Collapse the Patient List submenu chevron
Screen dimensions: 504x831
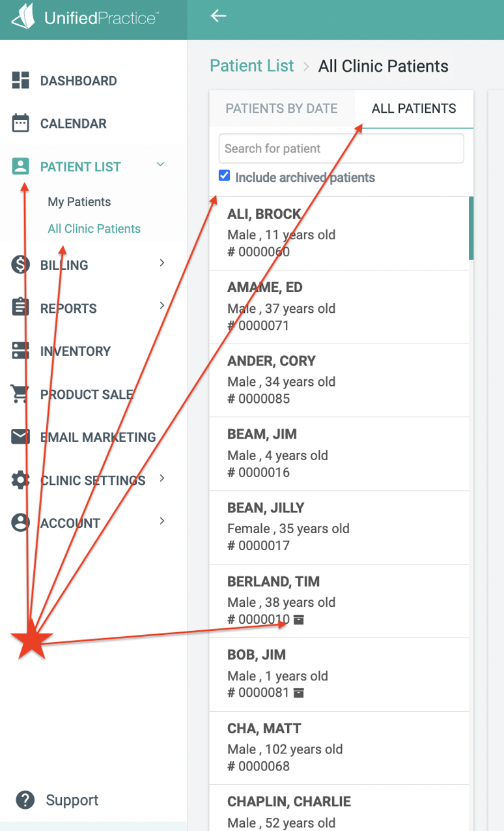click(161, 165)
